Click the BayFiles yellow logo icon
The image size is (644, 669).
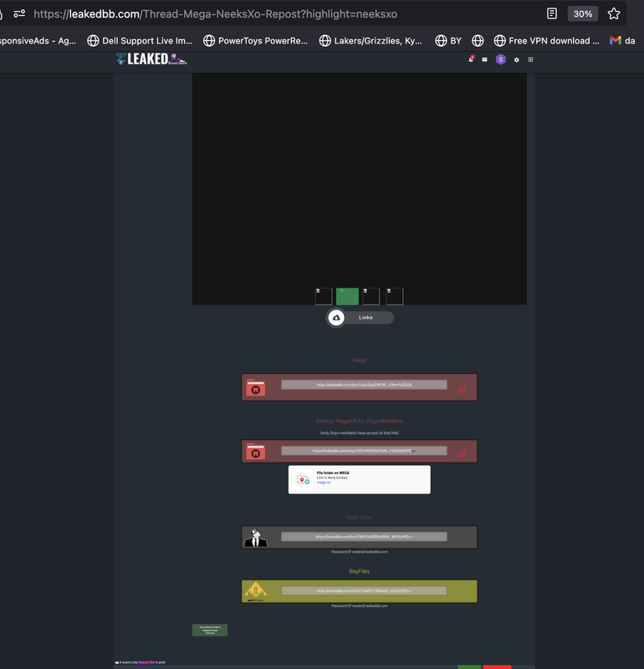(x=255, y=591)
